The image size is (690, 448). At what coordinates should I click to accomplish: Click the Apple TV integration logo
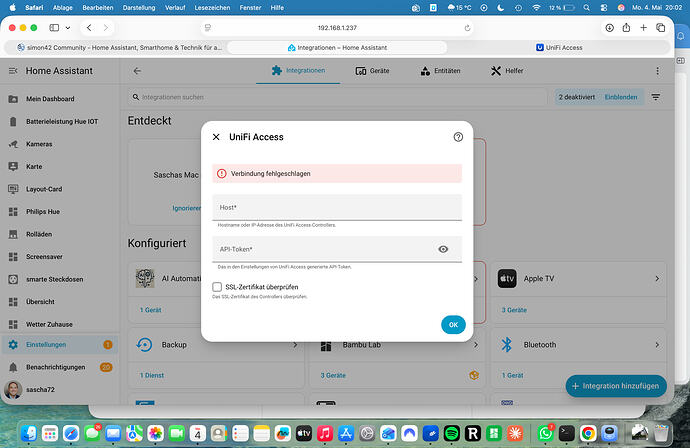click(x=507, y=279)
